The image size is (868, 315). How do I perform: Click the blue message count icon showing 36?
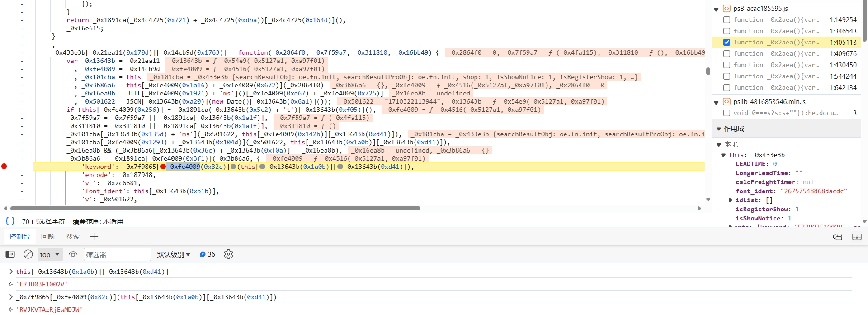click(x=203, y=254)
